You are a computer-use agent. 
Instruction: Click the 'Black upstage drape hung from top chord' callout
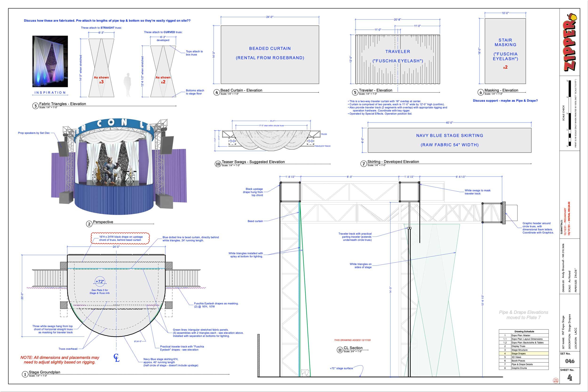[x=253, y=192]
